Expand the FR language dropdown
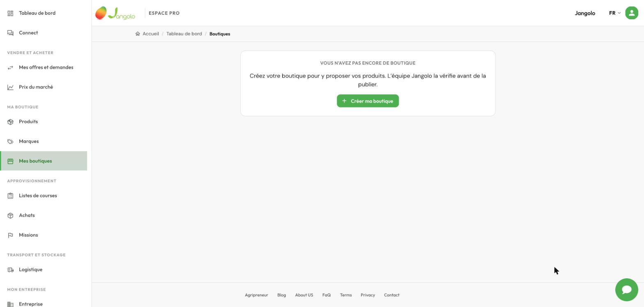Image resolution: width=644 pixels, height=307 pixels. (615, 13)
